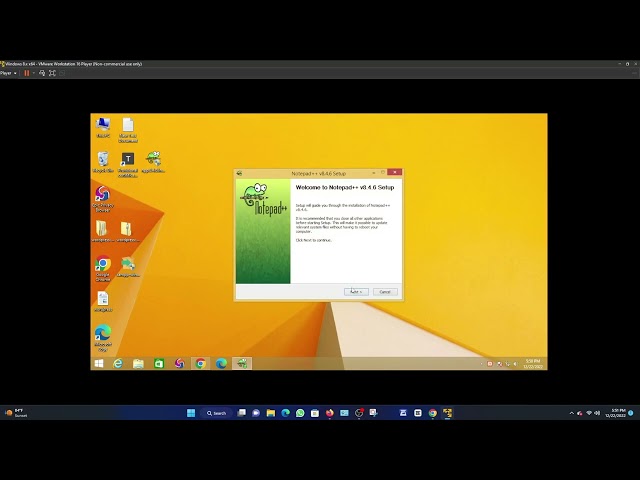Open the weather widget on the host taskbar

tap(16, 413)
